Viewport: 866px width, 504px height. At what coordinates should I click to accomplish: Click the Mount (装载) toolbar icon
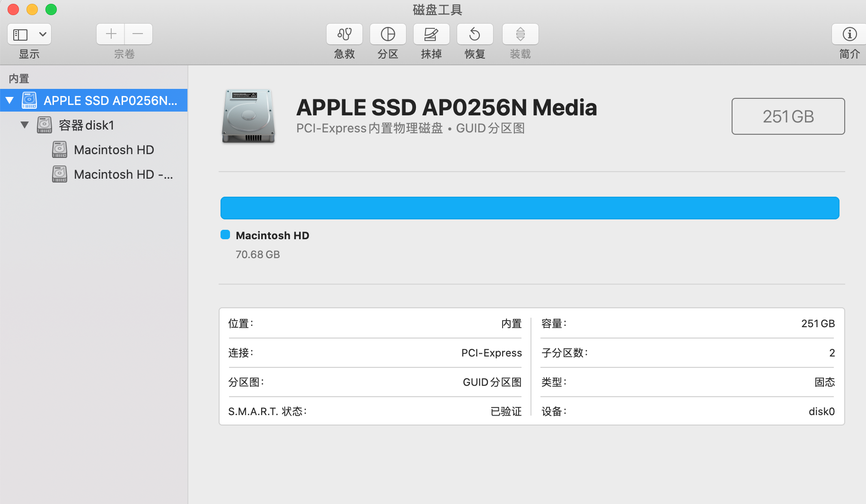(x=520, y=34)
